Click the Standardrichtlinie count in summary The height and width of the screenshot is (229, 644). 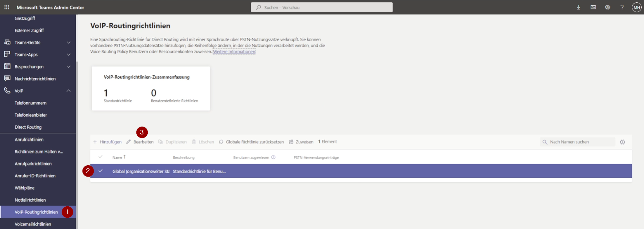click(106, 93)
